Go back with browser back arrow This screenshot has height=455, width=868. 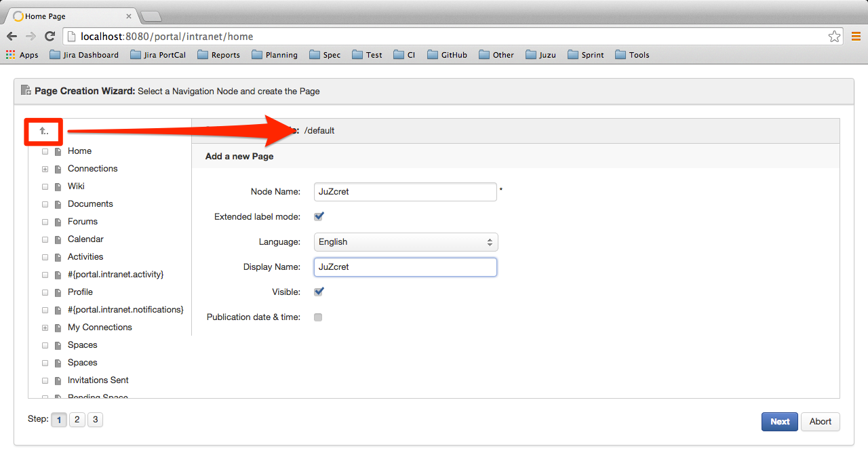click(x=12, y=37)
